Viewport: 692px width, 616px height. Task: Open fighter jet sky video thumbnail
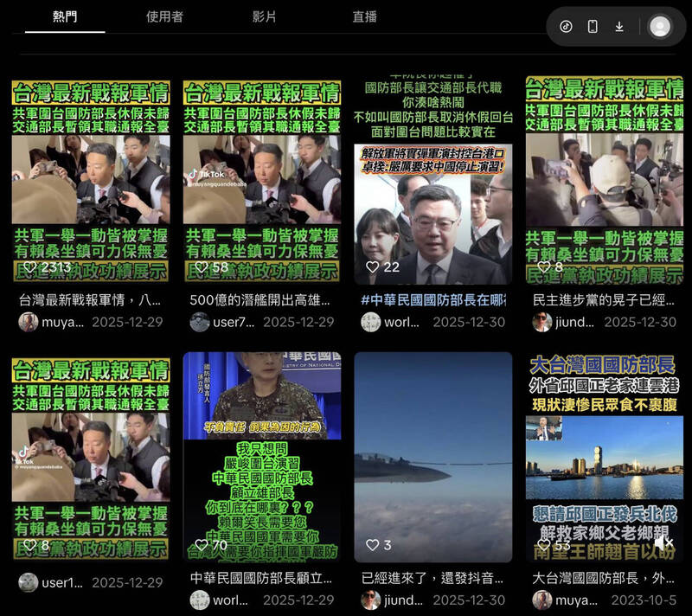[x=432, y=450]
